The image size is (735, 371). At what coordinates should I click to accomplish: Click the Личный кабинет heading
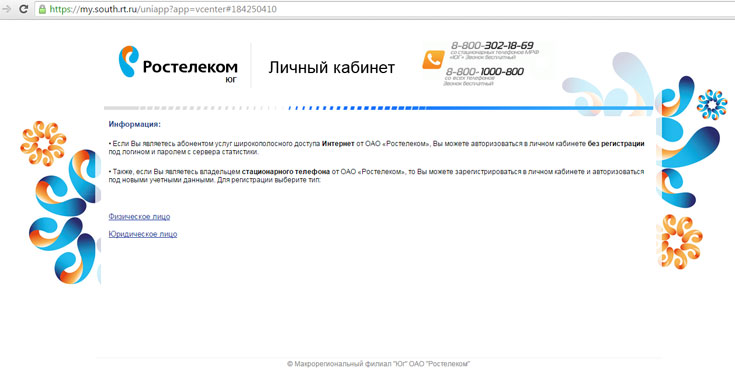point(331,68)
